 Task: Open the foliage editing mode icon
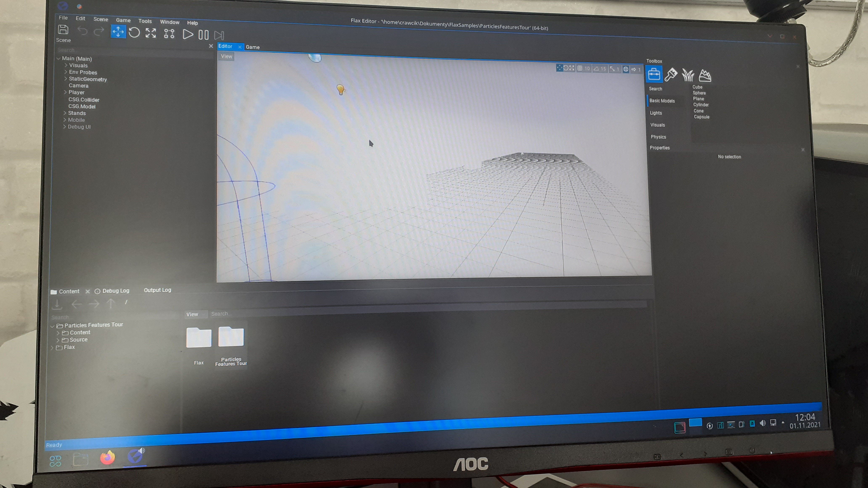point(688,75)
